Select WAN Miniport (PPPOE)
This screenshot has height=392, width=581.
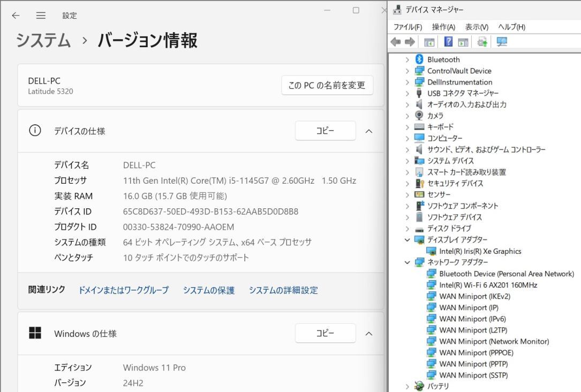[x=476, y=353]
